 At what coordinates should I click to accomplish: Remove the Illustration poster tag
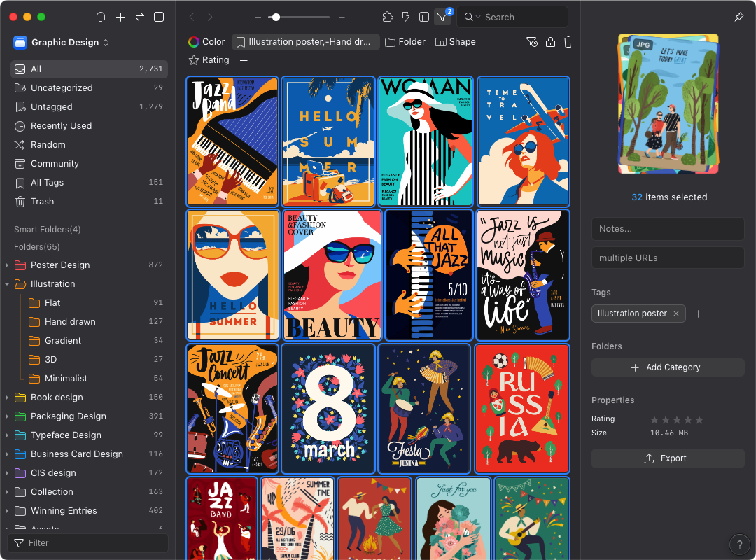(676, 314)
